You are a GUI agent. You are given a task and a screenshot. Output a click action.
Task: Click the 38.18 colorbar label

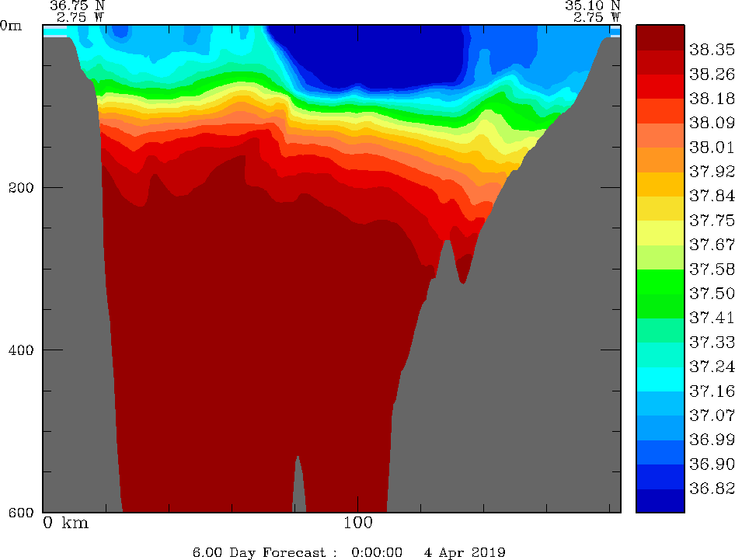712,99
